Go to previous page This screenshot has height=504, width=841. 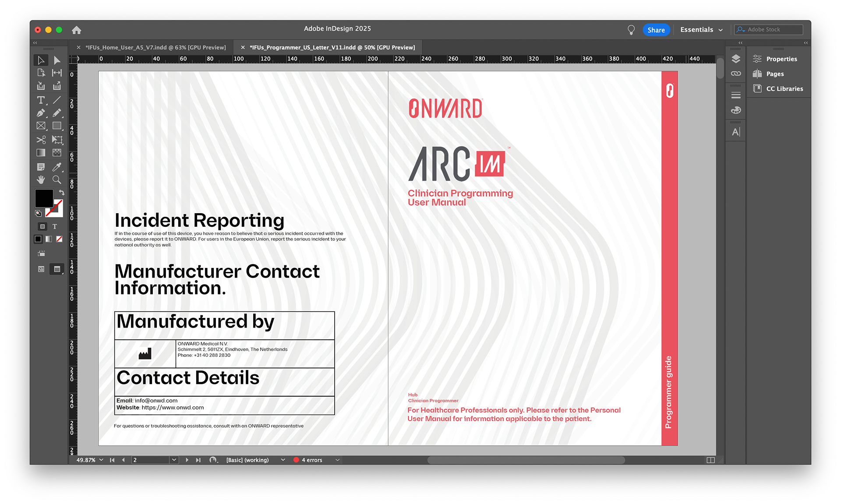tap(124, 460)
